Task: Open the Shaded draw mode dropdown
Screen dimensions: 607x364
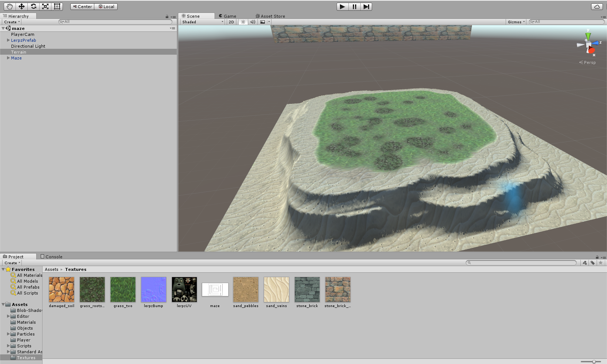Action: point(202,22)
